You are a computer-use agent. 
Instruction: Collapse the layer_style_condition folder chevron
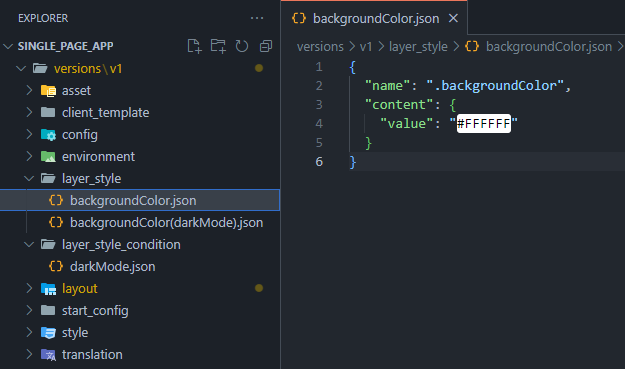(29, 244)
